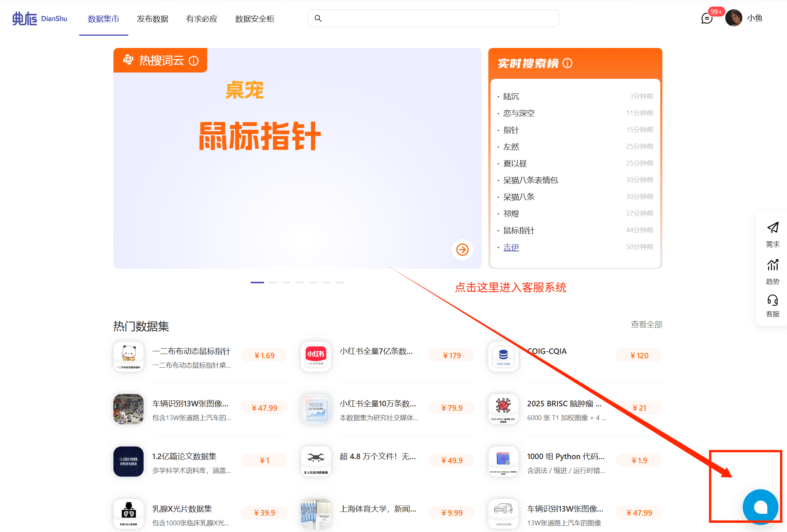
Task: Open the 数据安全柜 tab
Action: coord(254,19)
